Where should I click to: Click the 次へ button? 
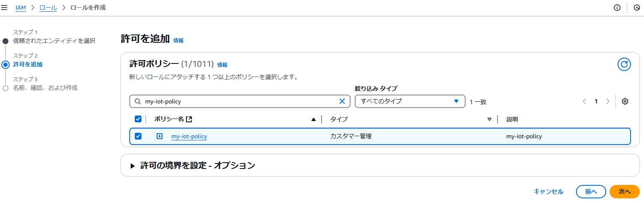pyautogui.click(x=625, y=192)
